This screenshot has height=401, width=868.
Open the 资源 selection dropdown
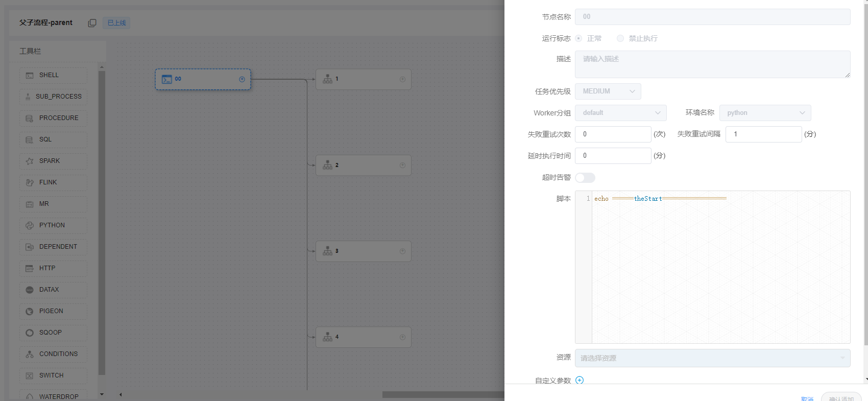[713, 358]
